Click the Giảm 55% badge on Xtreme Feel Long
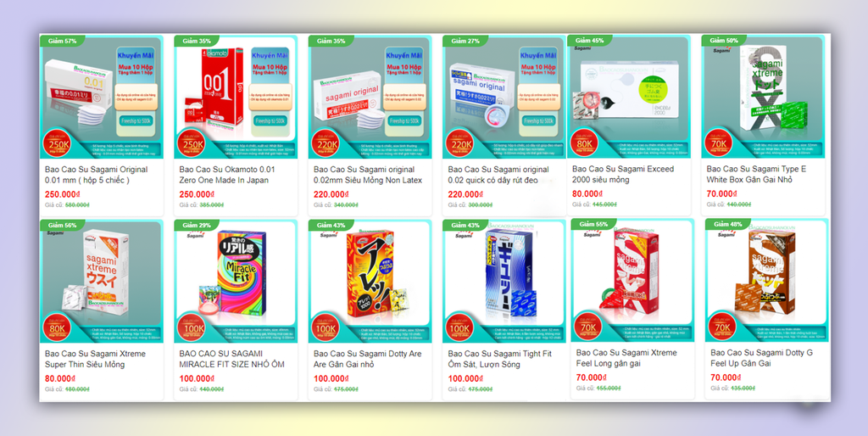Screen dimensions: 868x436 tap(594, 225)
